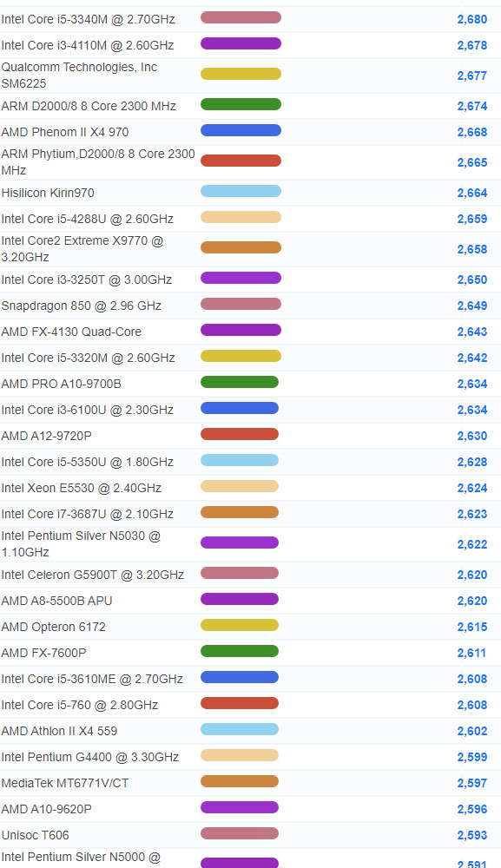
Task: Click the 2,622 score value
Action: click(x=472, y=545)
